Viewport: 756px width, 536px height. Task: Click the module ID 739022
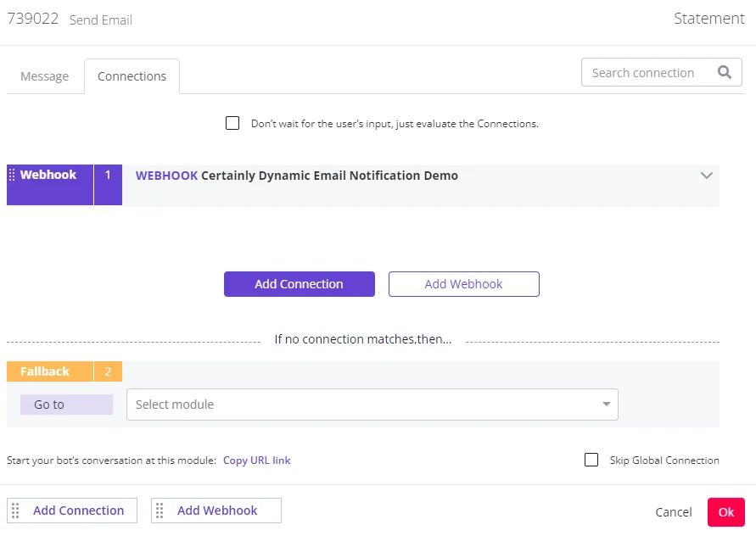(33, 19)
